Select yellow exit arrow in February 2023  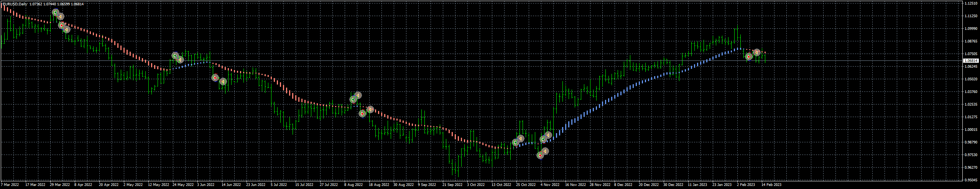pyautogui.click(x=756, y=52)
